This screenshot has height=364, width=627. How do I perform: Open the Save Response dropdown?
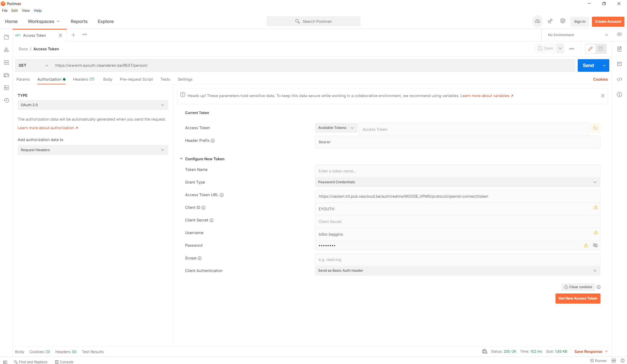[x=591, y=352]
